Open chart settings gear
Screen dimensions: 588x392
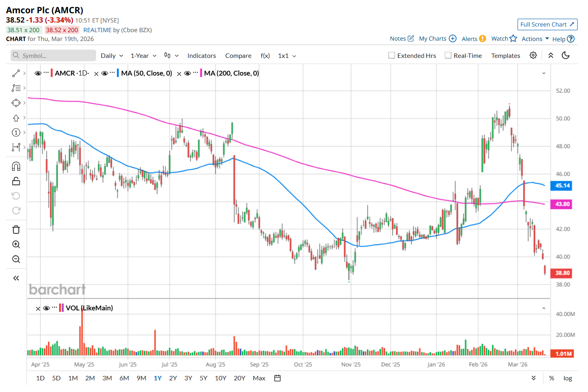coord(533,55)
